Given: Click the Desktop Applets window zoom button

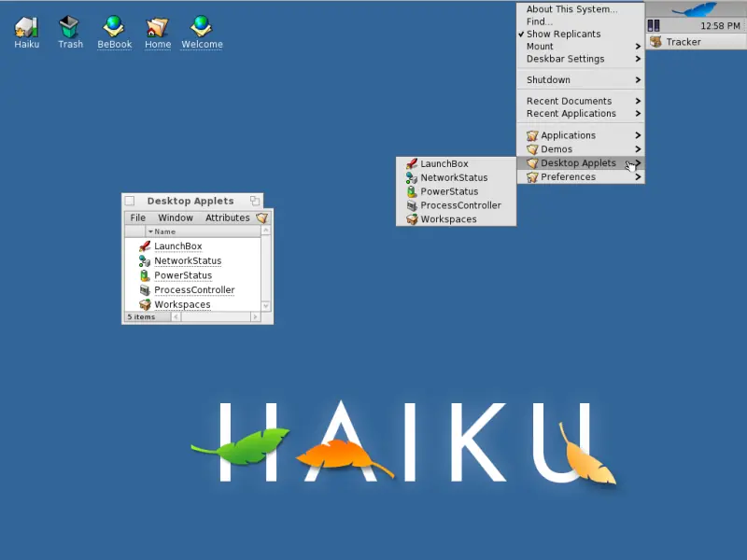Looking at the screenshot, I should [x=255, y=201].
